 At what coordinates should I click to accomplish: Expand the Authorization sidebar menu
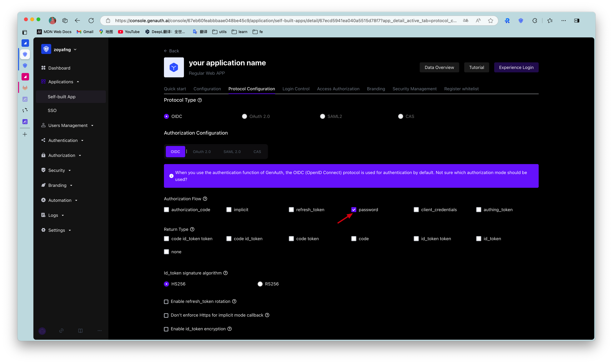tap(62, 155)
